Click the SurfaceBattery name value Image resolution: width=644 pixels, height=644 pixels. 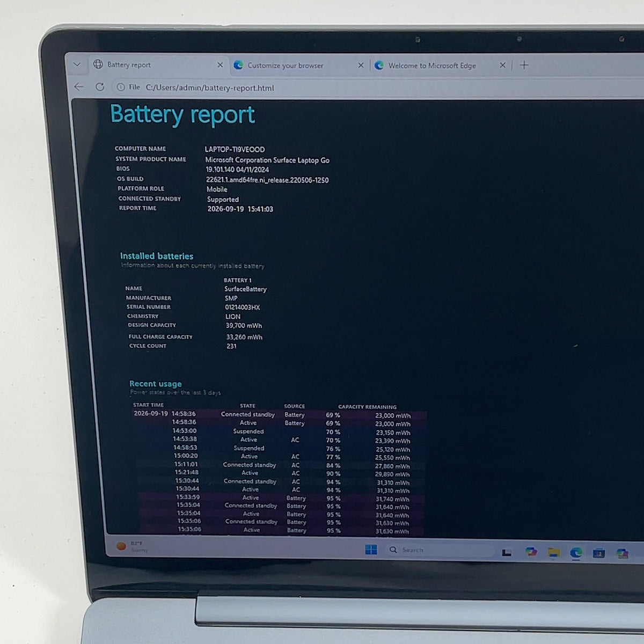tap(245, 289)
